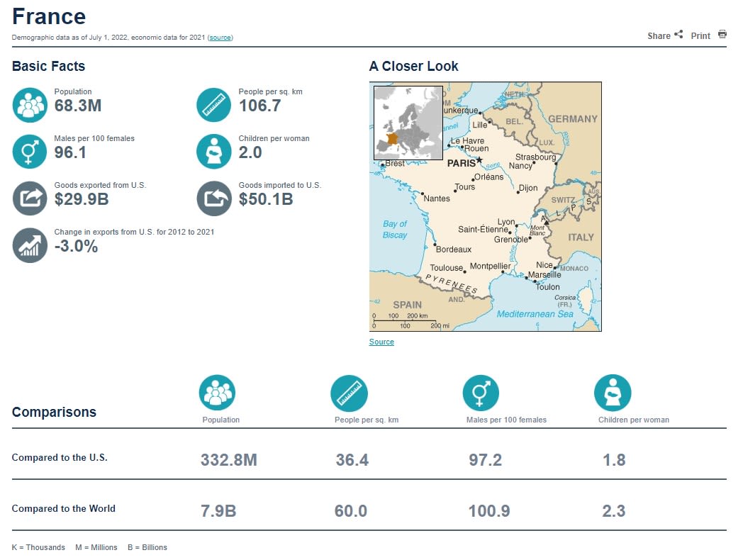Click the Print text button
Image resolution: width=743 pixels, height=560 pixels.
pos(700,36)
